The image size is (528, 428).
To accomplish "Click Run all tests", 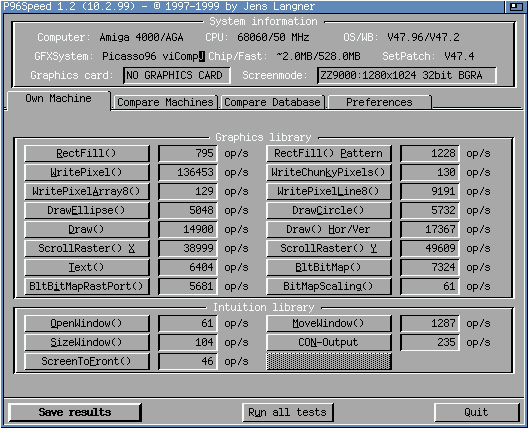I will [288, 413].
